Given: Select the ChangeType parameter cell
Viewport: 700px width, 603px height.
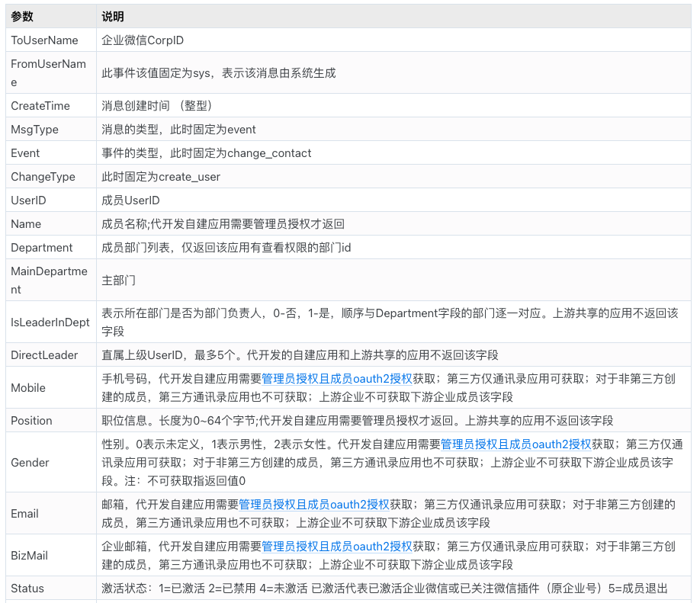Looking at the screenshot, I should (x=51, y=177).
